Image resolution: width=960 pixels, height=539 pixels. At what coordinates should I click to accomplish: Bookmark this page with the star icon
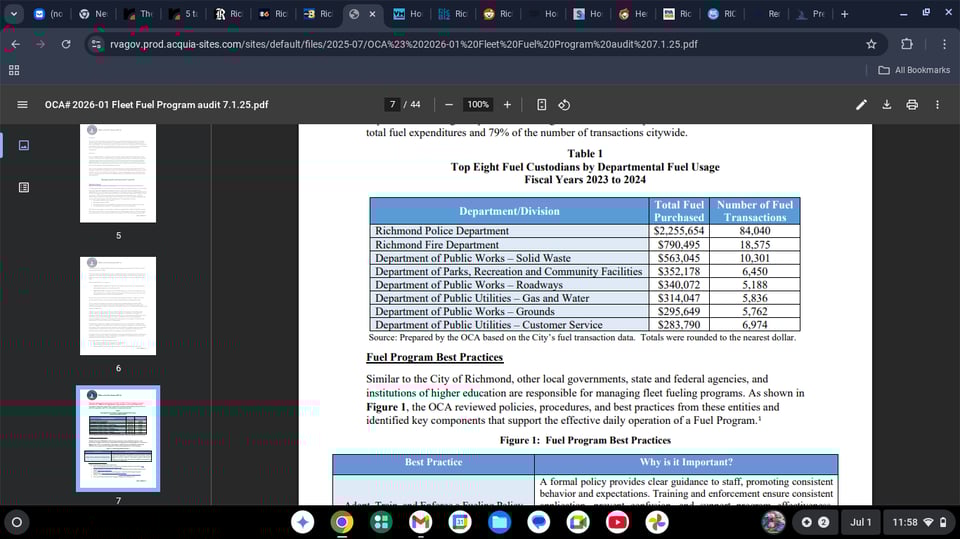871,44
